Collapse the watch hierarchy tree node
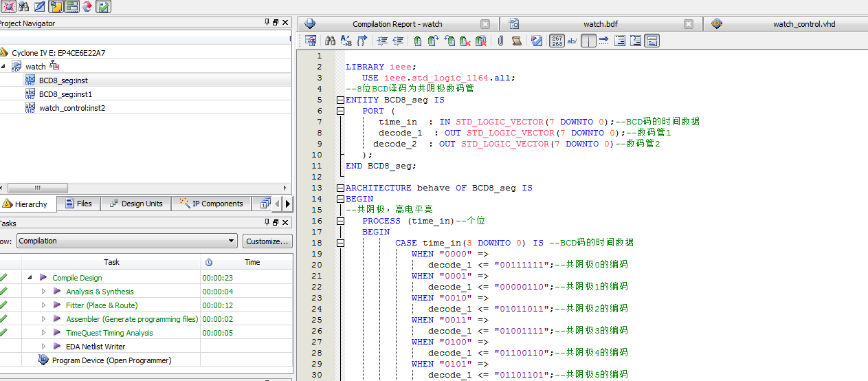The image size is (868, 381). click(3, 67)
